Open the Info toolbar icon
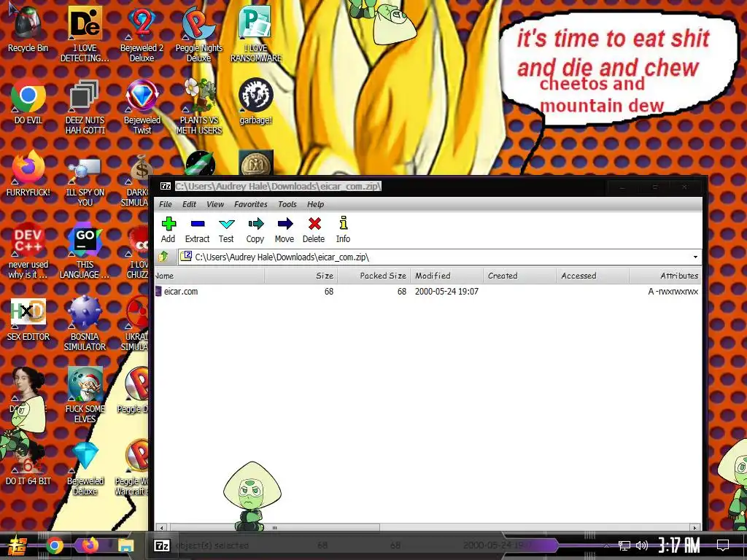The height and width of the screenshot is (560, 747). coord(343,230)
